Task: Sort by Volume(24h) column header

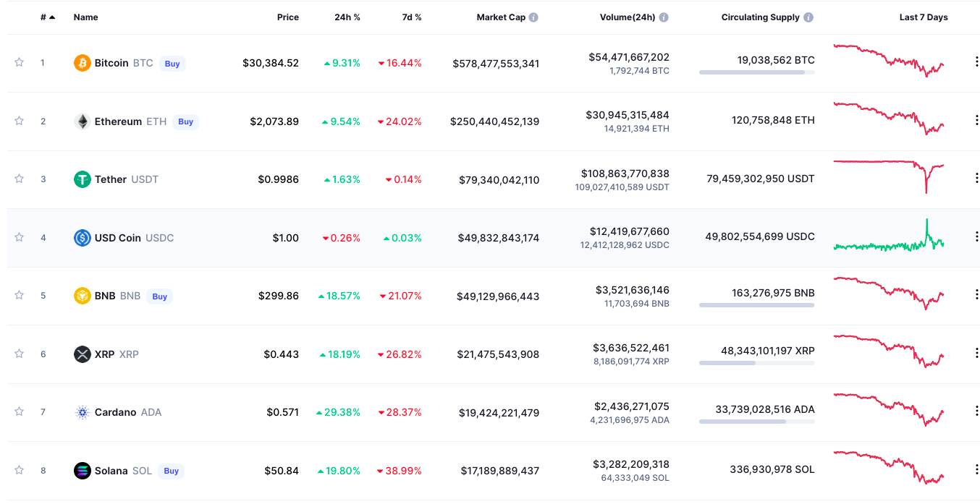Action: [x=628, y=17]
